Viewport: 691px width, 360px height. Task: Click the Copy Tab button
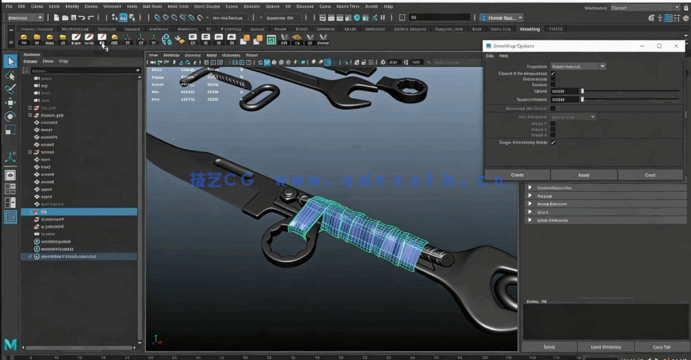click(x=661, y=347)
